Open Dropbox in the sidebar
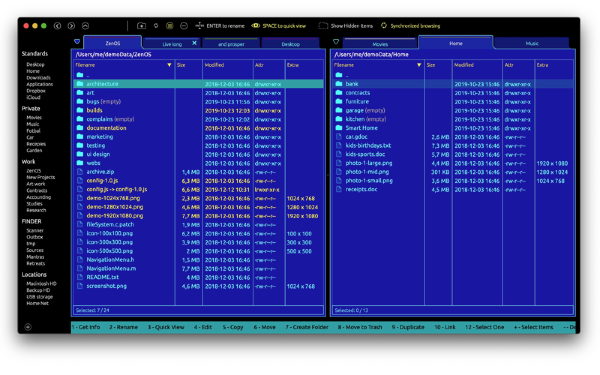 tap(36, 91)
